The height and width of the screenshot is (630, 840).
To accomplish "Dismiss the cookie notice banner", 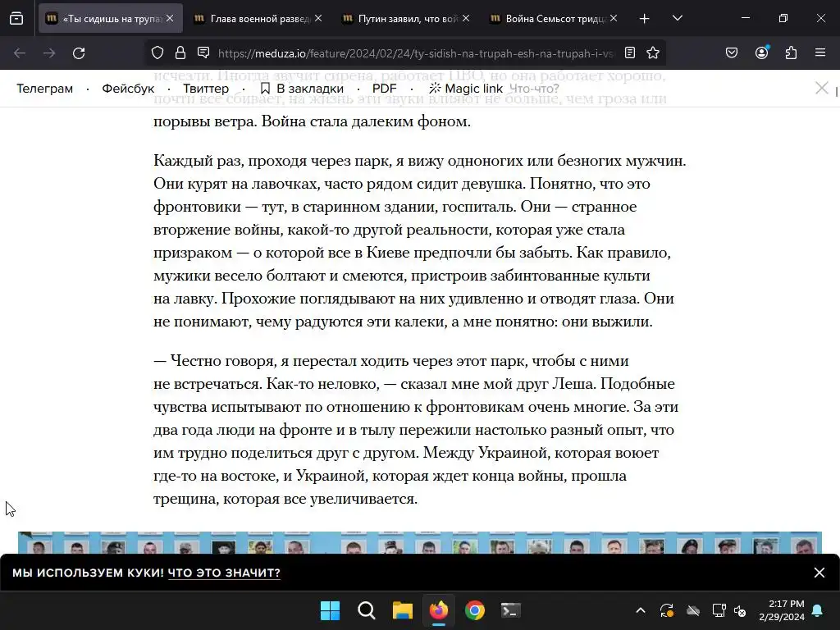I will pyautogui.click(x=819, y=573).
